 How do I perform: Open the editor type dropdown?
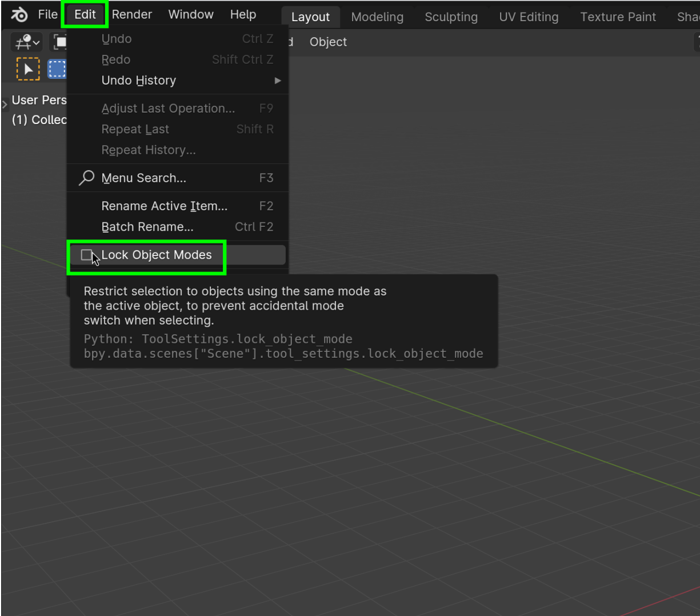tap(27, 42)
